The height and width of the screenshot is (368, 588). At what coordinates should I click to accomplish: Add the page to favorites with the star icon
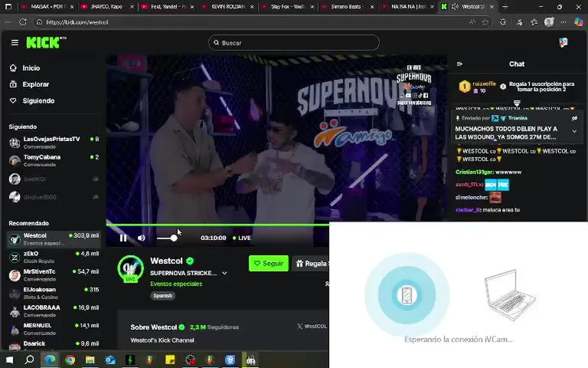(x=485, y=22)
